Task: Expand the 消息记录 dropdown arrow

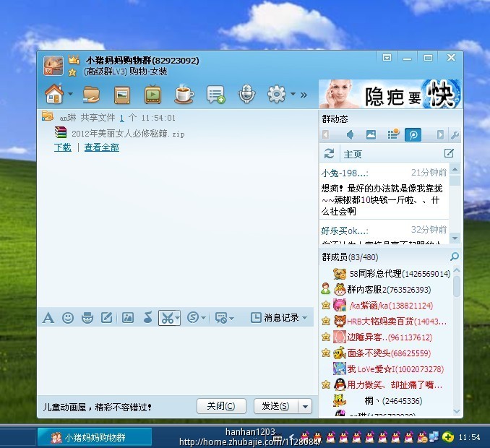Action: (x=305, y=318)
